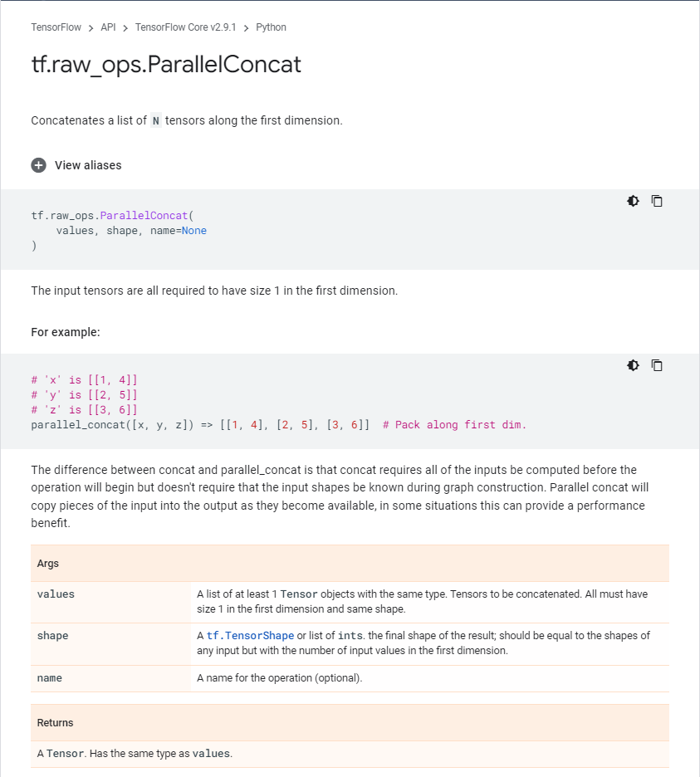Image resolution: width=700 pixels, height=777 pixels.
Task: Click the Python breadcrumb item
Action: (271, 27)
